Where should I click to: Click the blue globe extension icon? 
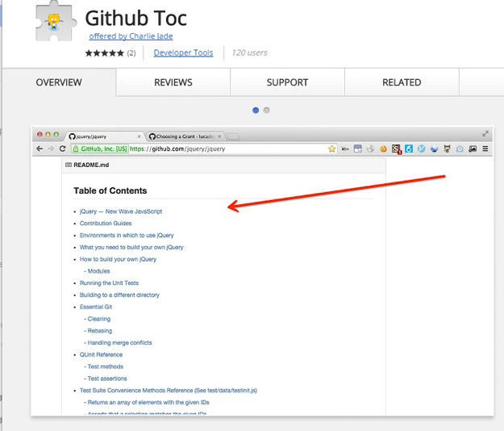(435, 149)
